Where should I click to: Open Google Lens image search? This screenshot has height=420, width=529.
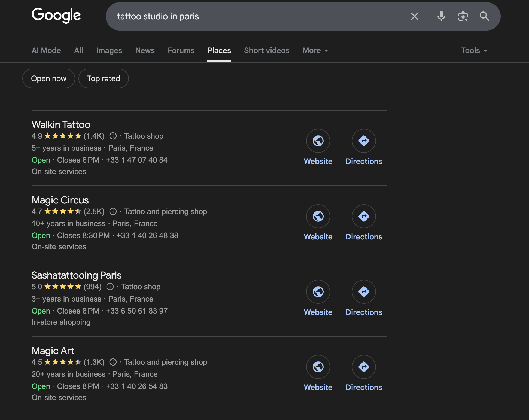point(463,16)
